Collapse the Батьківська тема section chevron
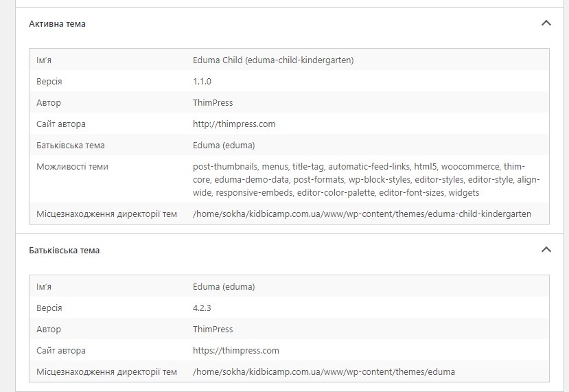 (546, 250)
